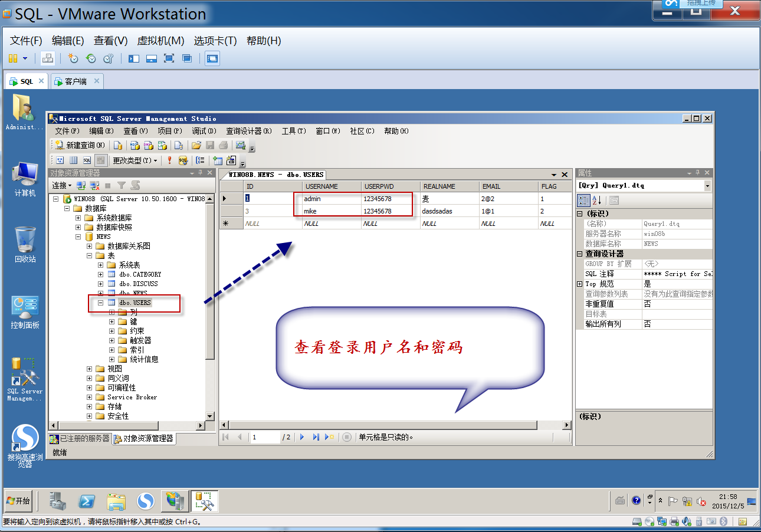Open SSMS 调试(D) menu
Viewport: 761px width, 532px height.
(204, 131)
